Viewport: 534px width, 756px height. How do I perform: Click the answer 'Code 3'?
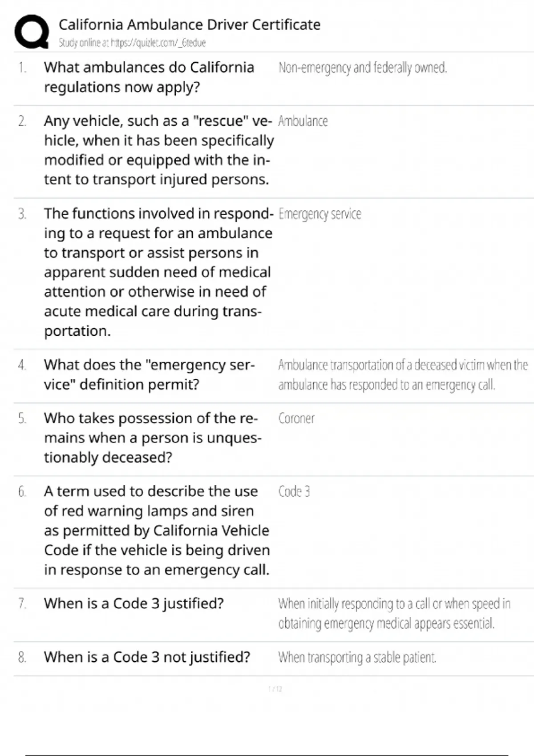(x=294, y=491)
